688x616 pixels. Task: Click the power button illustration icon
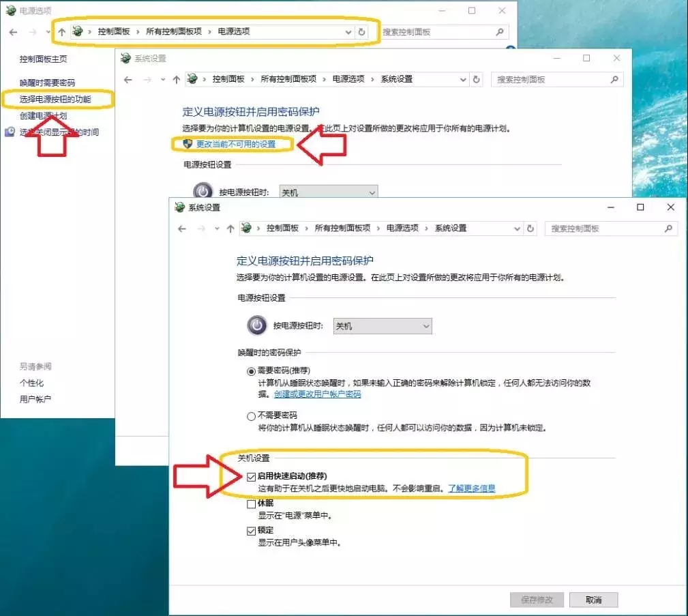tap(256, 325)
